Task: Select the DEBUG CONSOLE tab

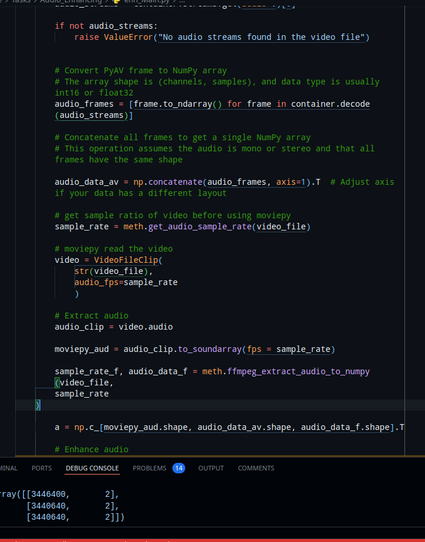Action: coord(92,468)
